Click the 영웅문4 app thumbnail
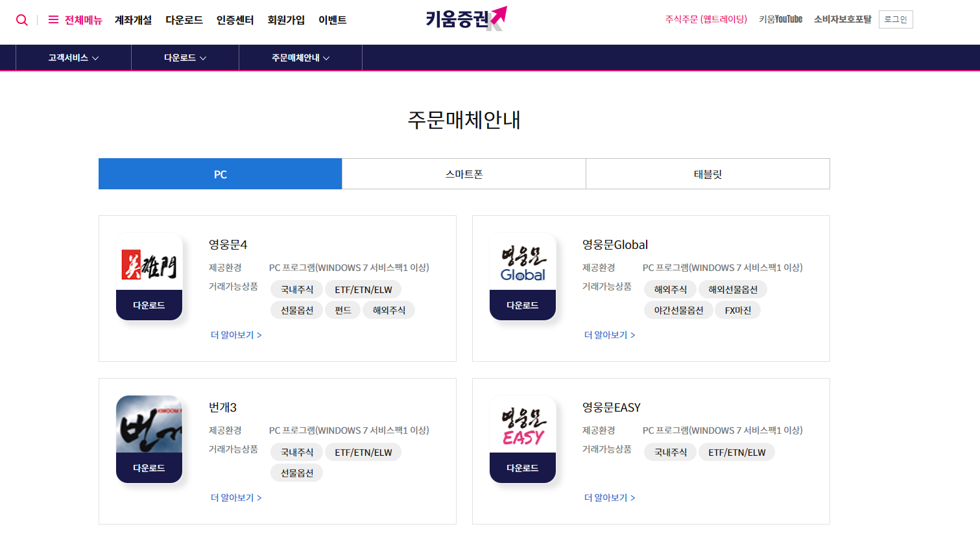980x555 pixels. click(149, 261)
